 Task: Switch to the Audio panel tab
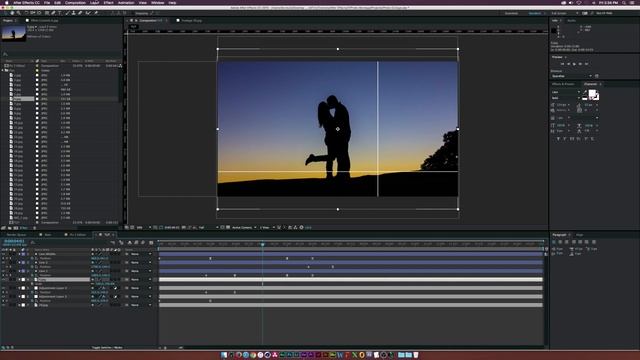pyautogui.click(x=571, y=20)
